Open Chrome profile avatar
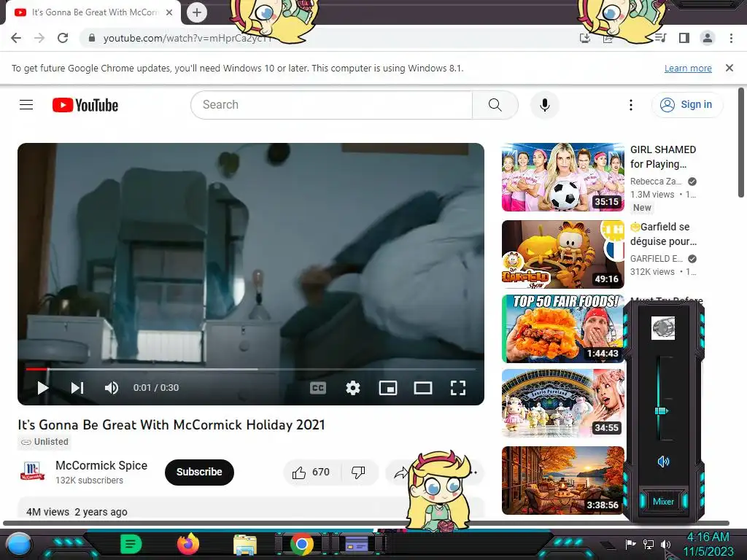Screen dimensions: 747x560 708,38
